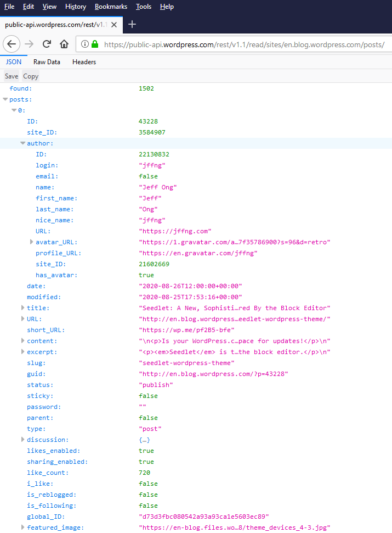Click the author ID value 22130832
Screen dimensions: 392x533
[154, 154]
